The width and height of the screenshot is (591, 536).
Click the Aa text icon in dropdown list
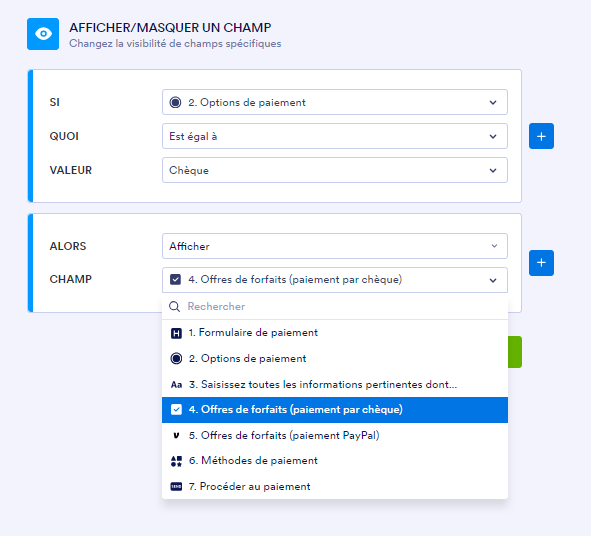176,385
